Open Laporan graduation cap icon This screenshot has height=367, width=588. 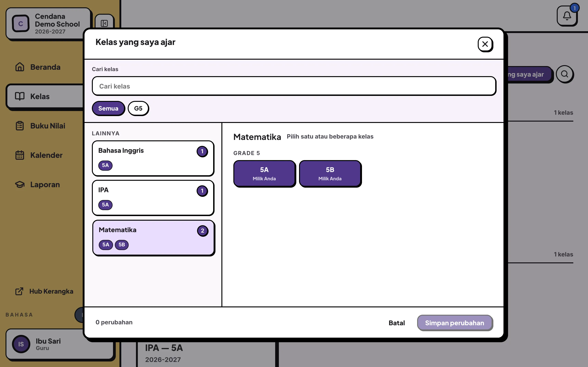point(20,184)
